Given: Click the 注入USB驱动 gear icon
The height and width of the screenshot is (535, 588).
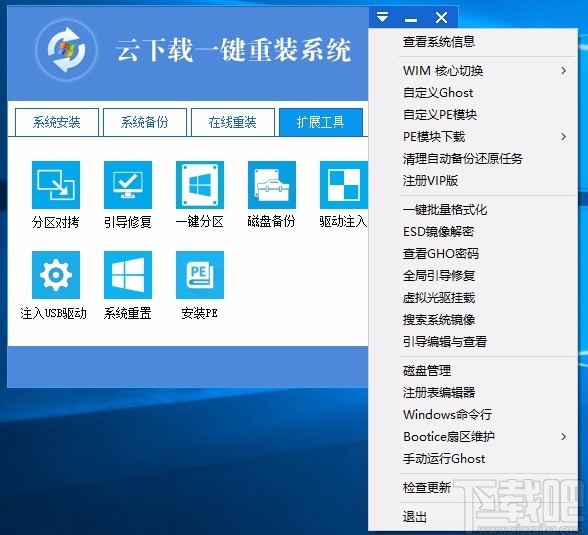Looking at the screenshot, I should coord(56,275).
